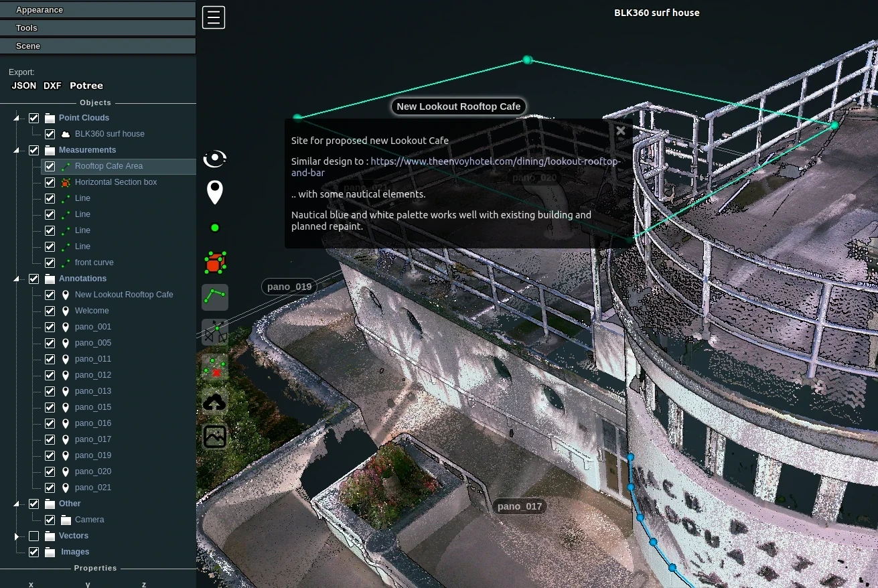Click the Horizontal Section box volume icon
This screenshot has height=588, width=878.
(x=66, y=182)
